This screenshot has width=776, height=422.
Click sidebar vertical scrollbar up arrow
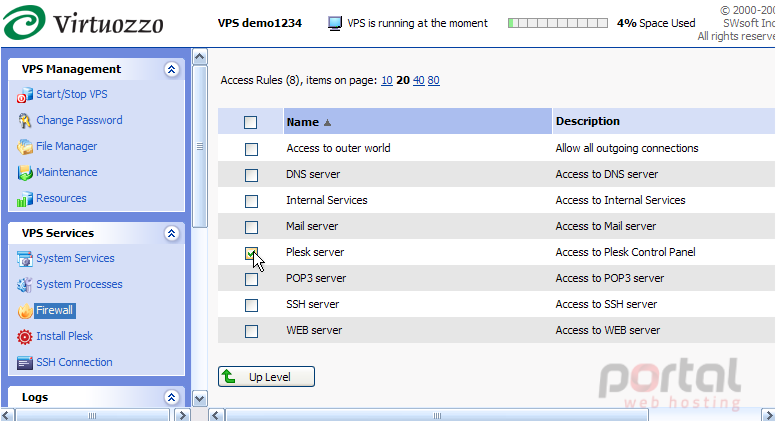(x=199, y=56)
